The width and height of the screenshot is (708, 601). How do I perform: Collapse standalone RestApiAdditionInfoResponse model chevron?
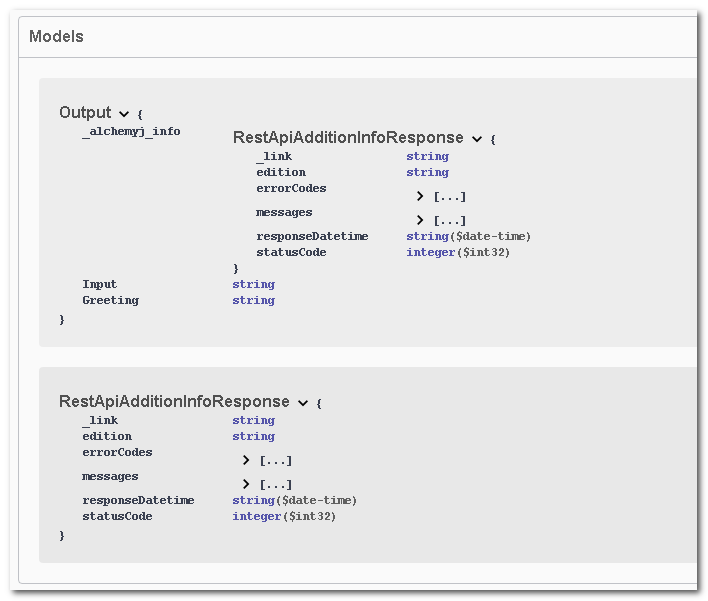coord(302,403)
